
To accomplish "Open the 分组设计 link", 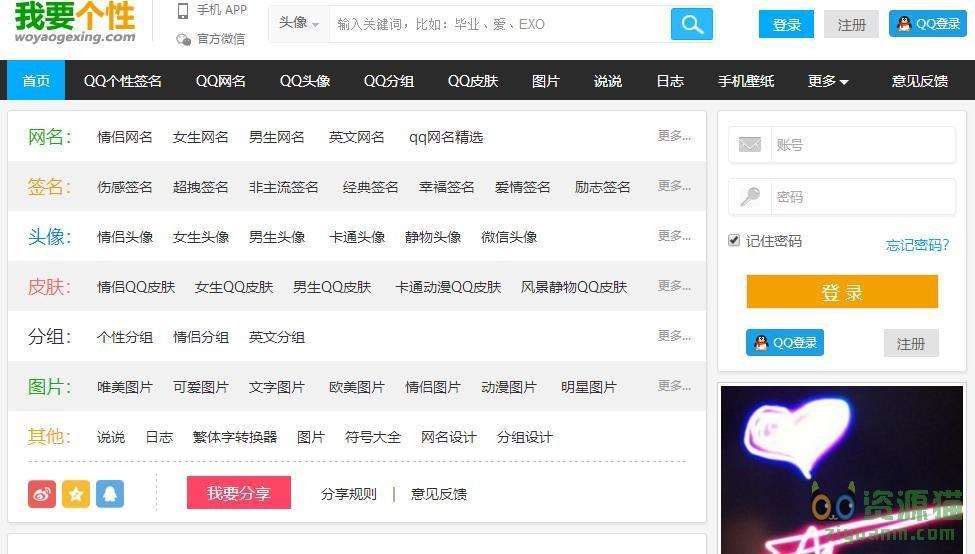I will [x=524, y=436].
